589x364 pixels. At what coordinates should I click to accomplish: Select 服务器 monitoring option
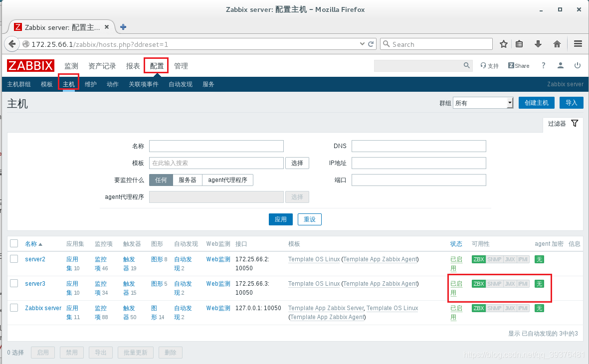188,180
